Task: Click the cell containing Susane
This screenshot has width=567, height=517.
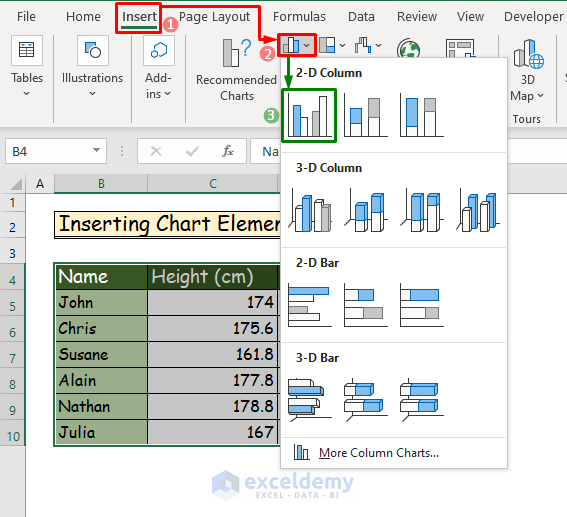Action: (102, 355)
